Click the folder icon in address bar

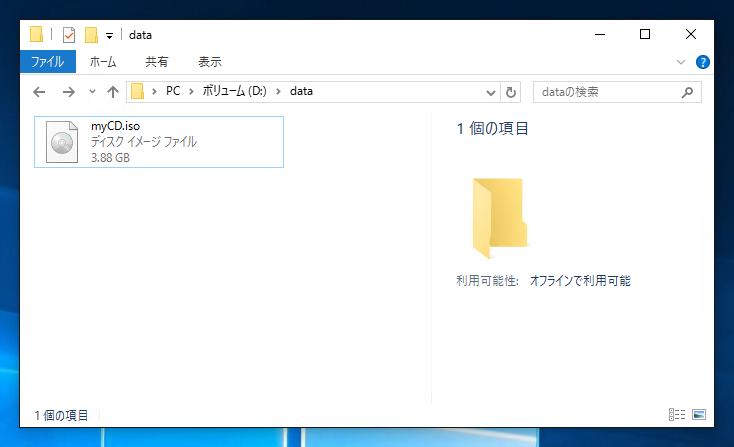tap(137, 91)
